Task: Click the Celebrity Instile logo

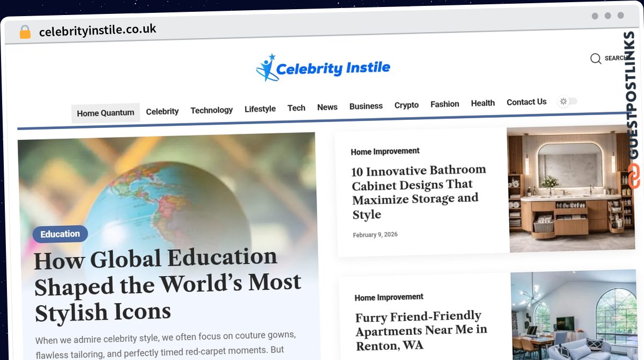Action: pos(323,68)
